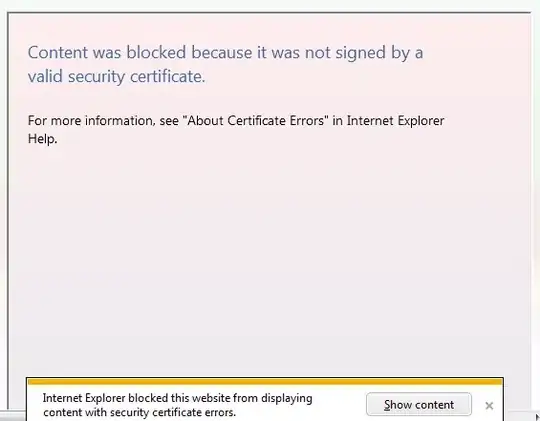Click 'For more information' at paragraph start
Viewport: 540px width, 421px height.
(x=90, y=121)
